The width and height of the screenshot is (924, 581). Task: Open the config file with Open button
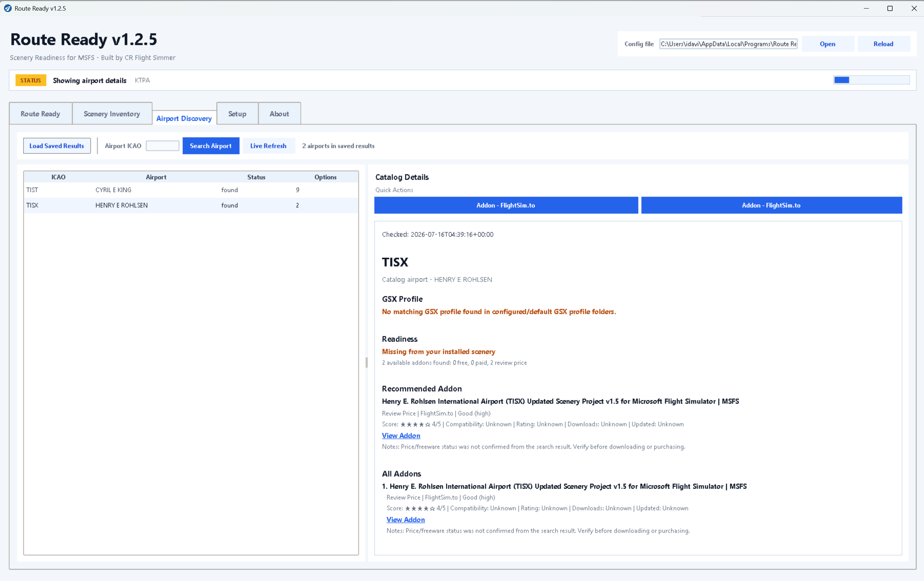[x=828, y=44]
